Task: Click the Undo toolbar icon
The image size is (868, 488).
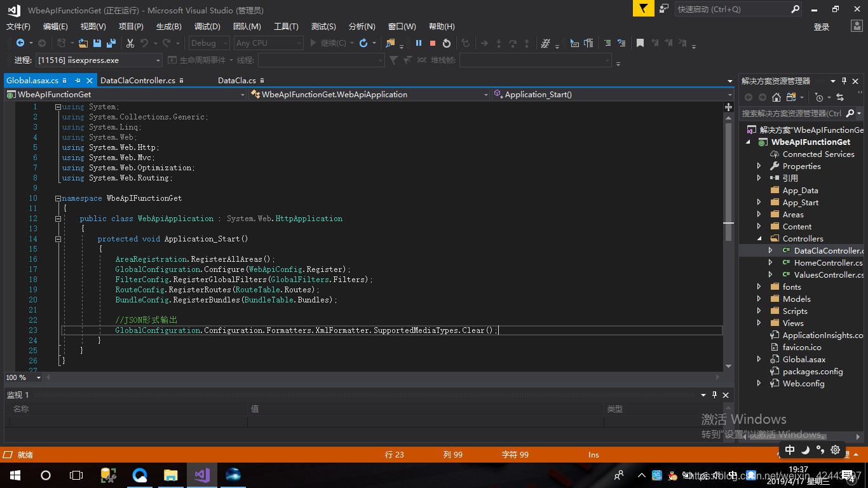Action: pyautogui.click(x=144, y=43)
